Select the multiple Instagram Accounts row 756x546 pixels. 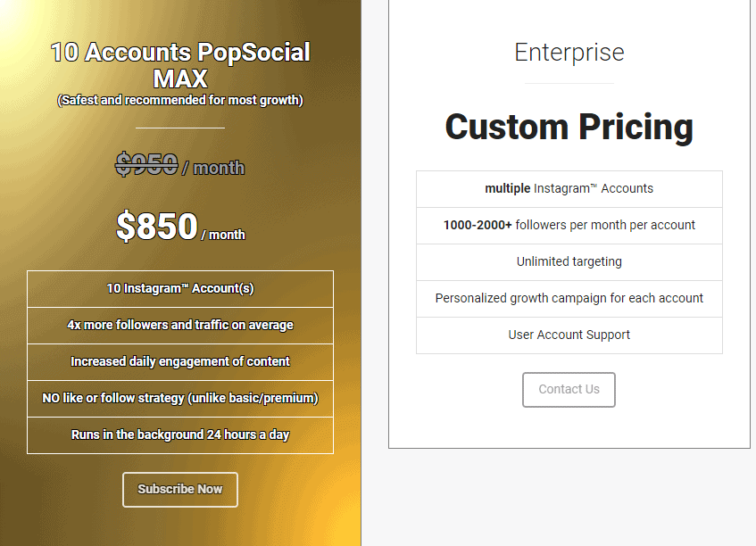[x=569, y=189]
